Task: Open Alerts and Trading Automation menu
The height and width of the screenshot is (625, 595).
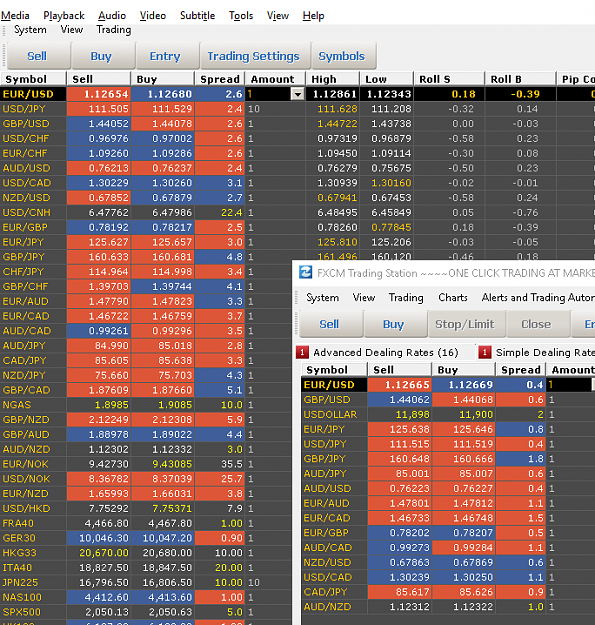Action: pyautogui.click(x=538, y=298)
